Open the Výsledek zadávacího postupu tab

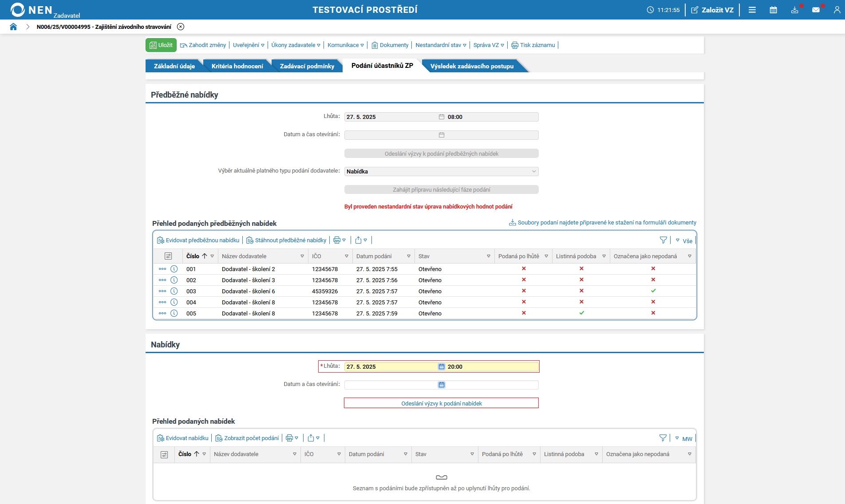click(x=472, y=66)
